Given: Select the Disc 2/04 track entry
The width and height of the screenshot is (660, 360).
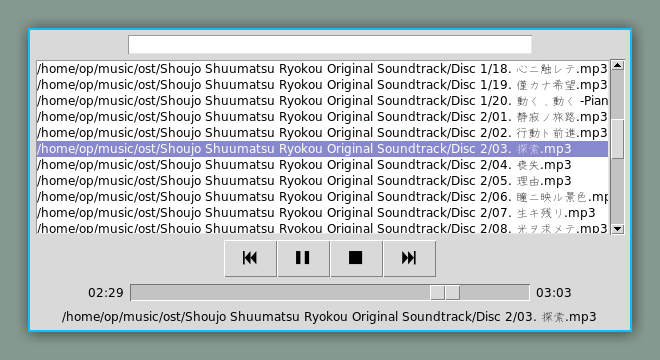Looking at the screenshot, I should click(x=322, y=165).
